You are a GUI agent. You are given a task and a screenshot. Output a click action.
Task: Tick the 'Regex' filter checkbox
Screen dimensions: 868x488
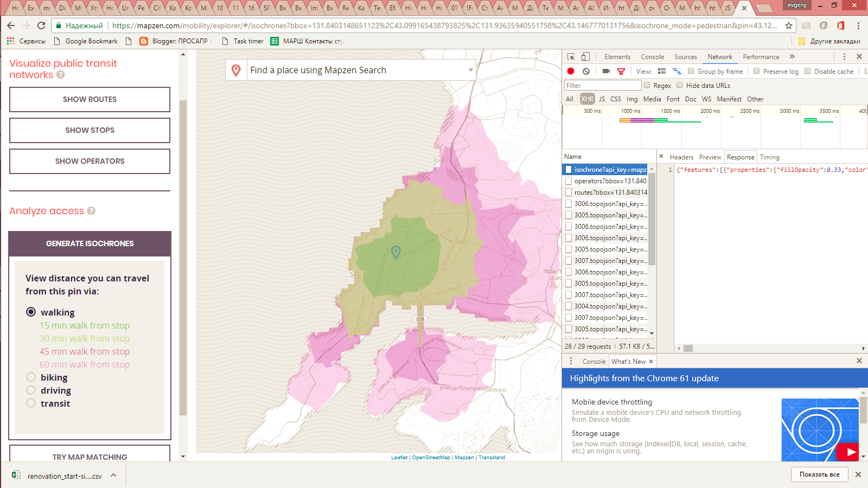tap(647, 85)
